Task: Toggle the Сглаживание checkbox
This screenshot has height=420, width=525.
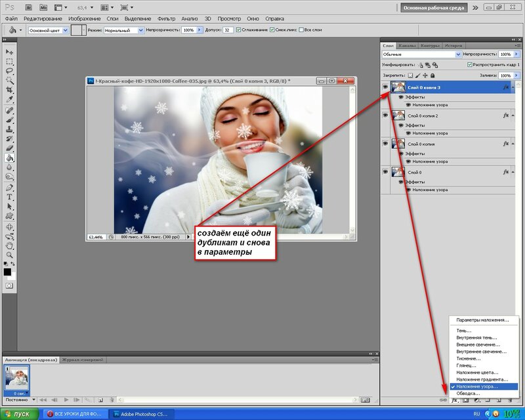Action: click(x=239, y=30)
